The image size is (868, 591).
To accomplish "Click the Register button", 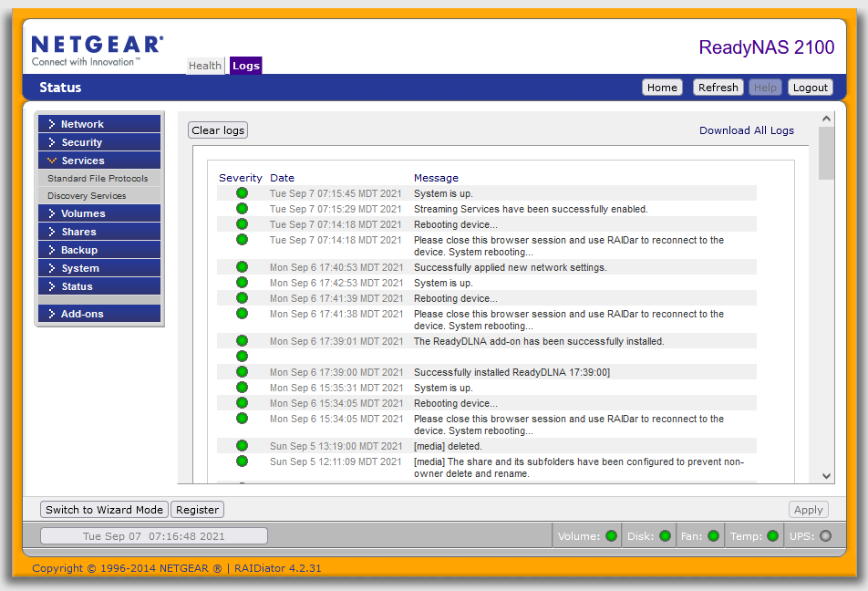I will (198, 510).
